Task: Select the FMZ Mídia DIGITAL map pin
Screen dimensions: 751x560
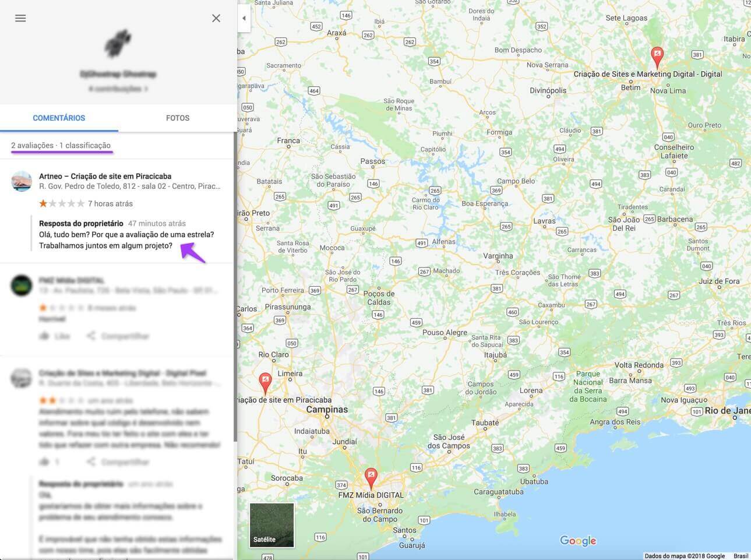Action: tap(371, 478)
